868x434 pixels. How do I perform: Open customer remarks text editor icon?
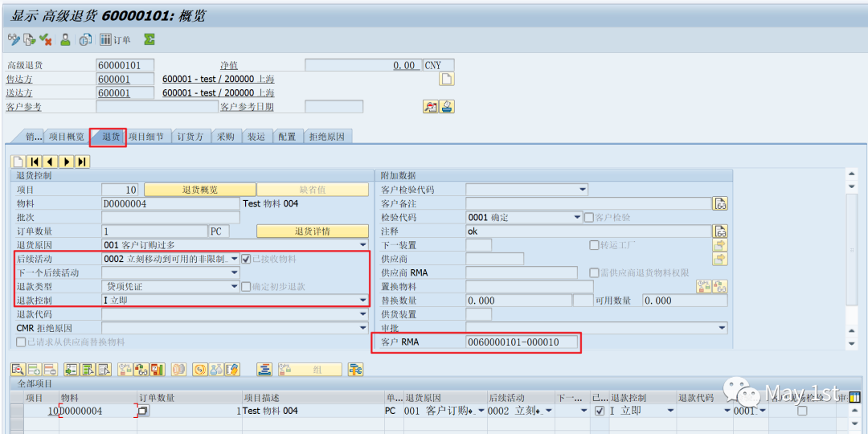pyautogui.click(x=720, y=203)
